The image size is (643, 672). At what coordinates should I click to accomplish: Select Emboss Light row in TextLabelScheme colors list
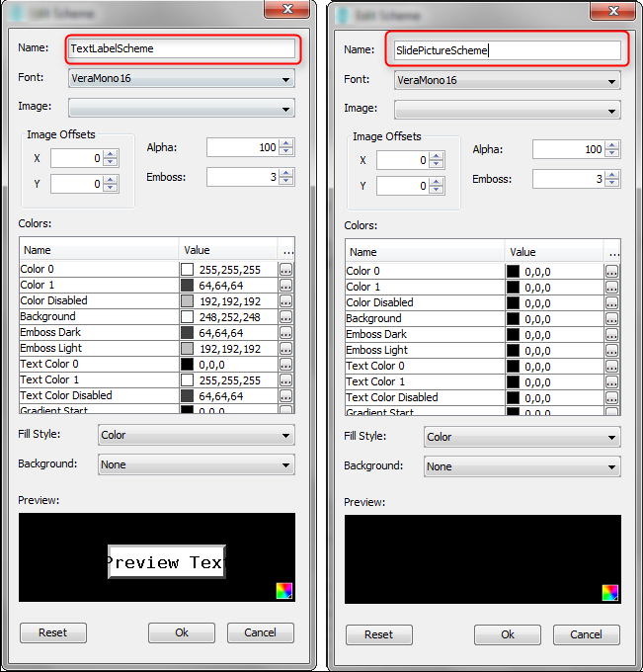pyautogui.click(x=99, y=348)
